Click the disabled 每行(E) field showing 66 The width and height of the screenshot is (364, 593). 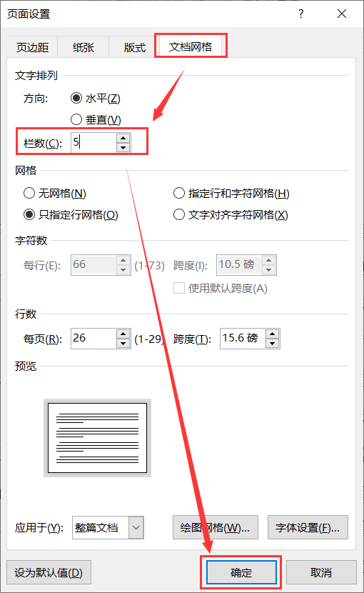coord(93,265)
